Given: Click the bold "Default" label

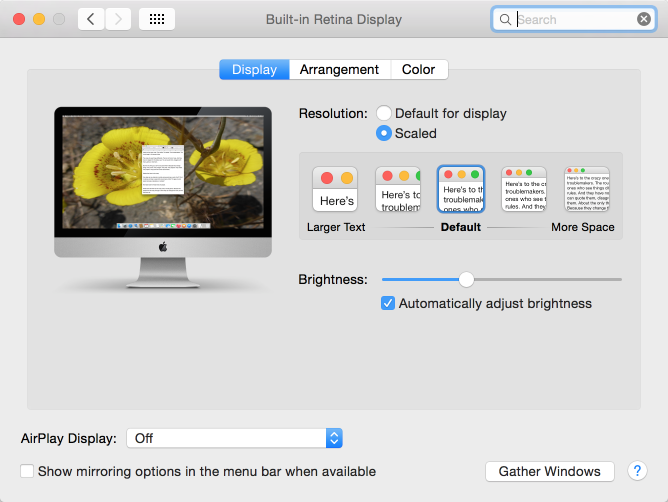Looking at the screenshot, I should [x=461, y=227].
